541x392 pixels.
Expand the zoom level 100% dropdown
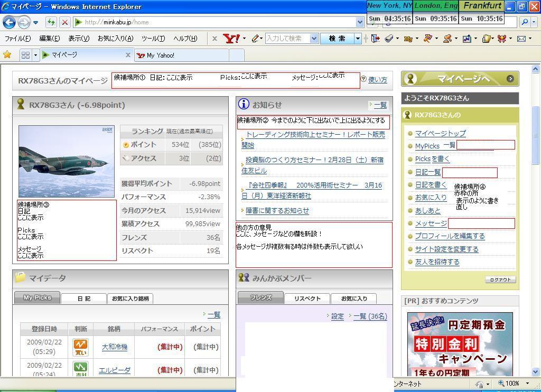pyautogui.click(x=527, y=384)
